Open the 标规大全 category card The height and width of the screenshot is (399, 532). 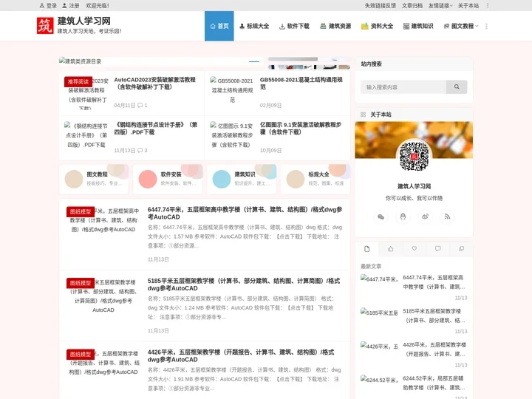click(x=316, y=179)
